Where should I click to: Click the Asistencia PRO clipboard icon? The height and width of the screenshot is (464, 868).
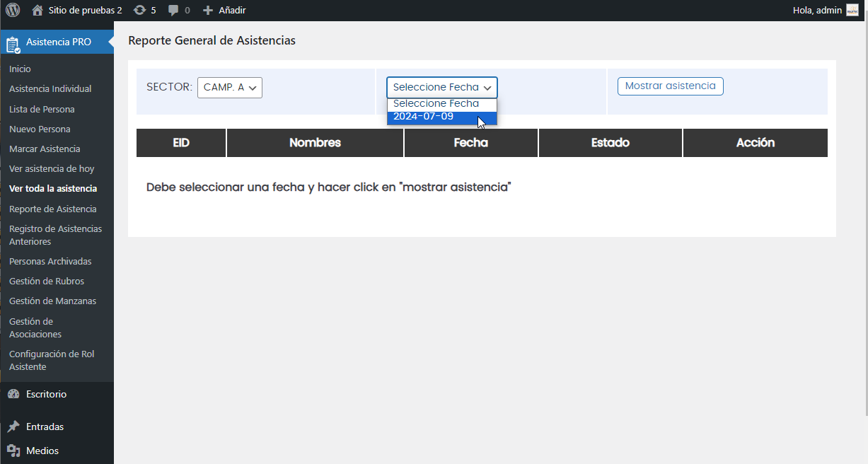13,43
